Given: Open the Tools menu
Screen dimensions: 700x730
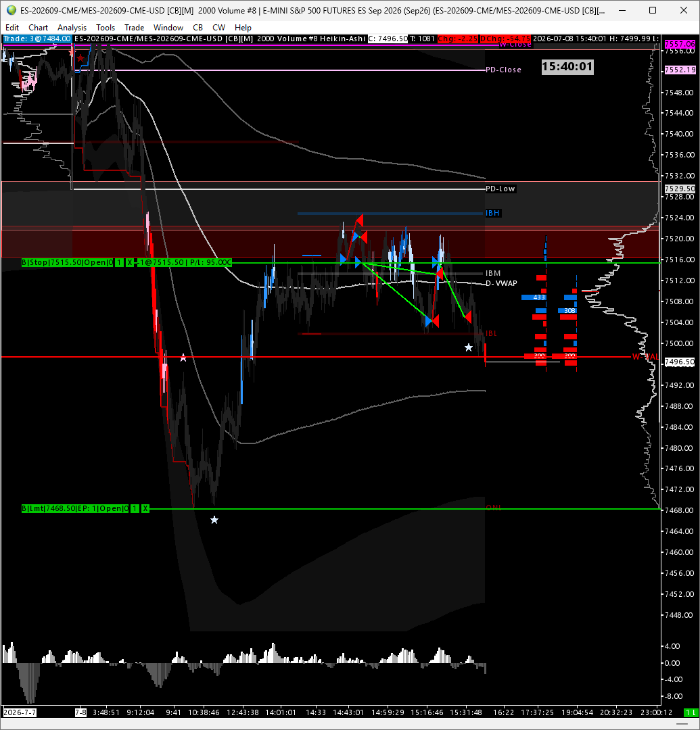Looking at the screenshot, I should coord(106,28).
